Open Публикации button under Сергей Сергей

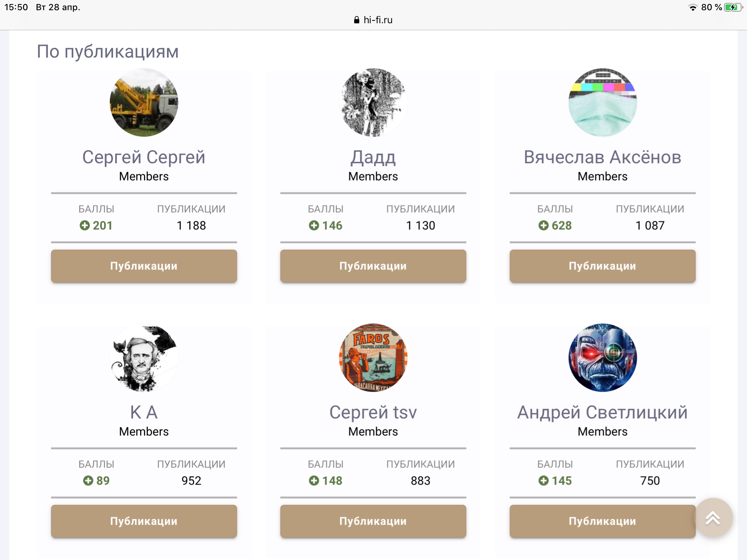point(144,266)
